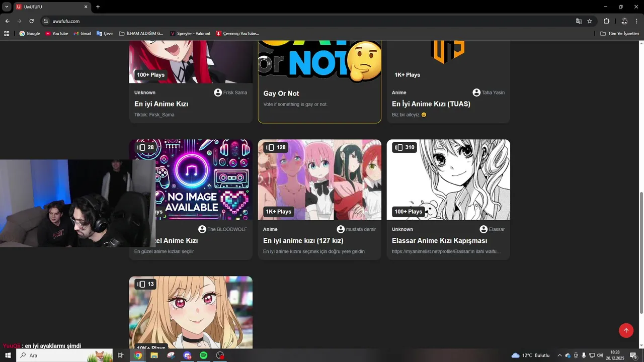This screenshot has height=362, width=644.
Task: Open the clock showing 18:28
Action: [615, 355]
